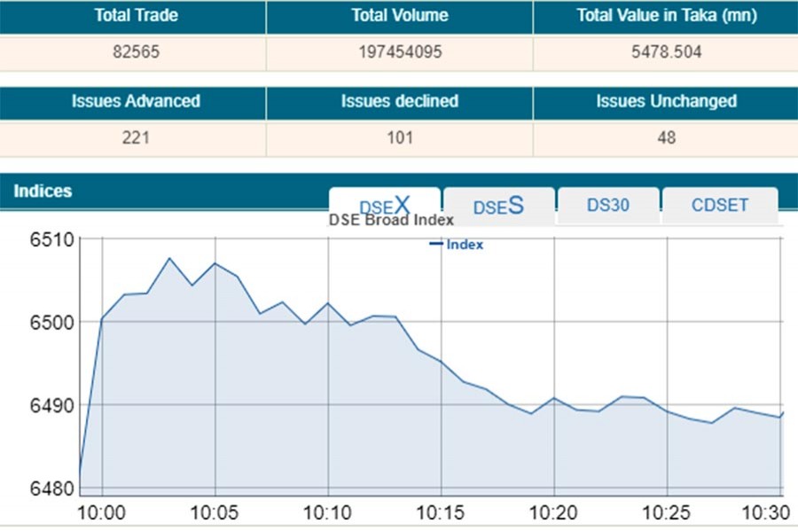
Task: Select the 6510 value on y-axis
Action: point(50,238)
